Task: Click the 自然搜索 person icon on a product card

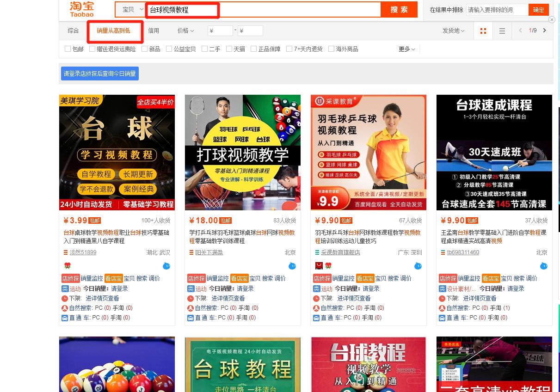Action: coord(65,308)
